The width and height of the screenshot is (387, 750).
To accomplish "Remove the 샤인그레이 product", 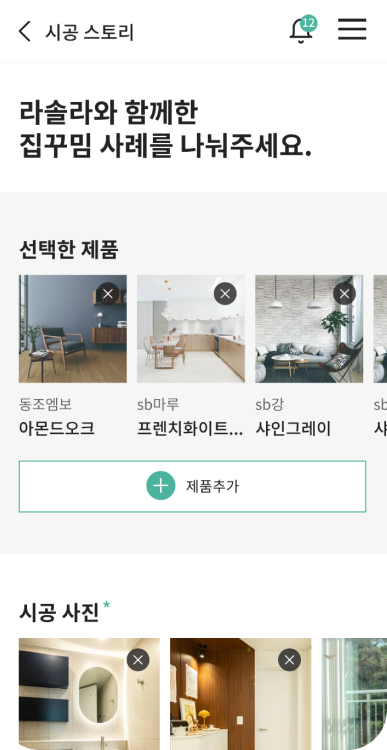I will 344,294.
